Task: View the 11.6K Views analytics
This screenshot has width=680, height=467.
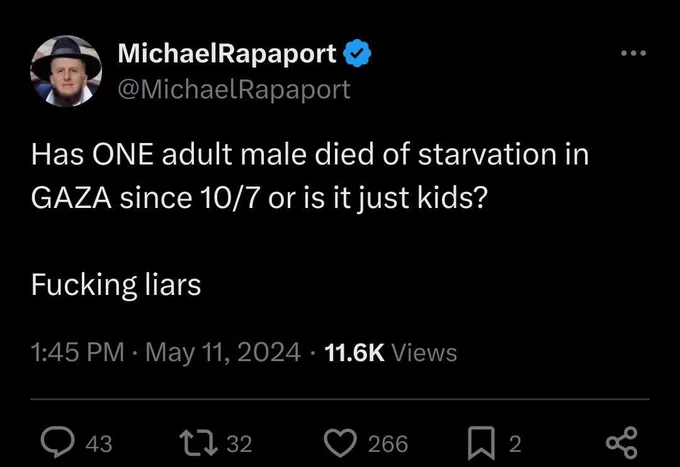Action: [x=390, y=352]
